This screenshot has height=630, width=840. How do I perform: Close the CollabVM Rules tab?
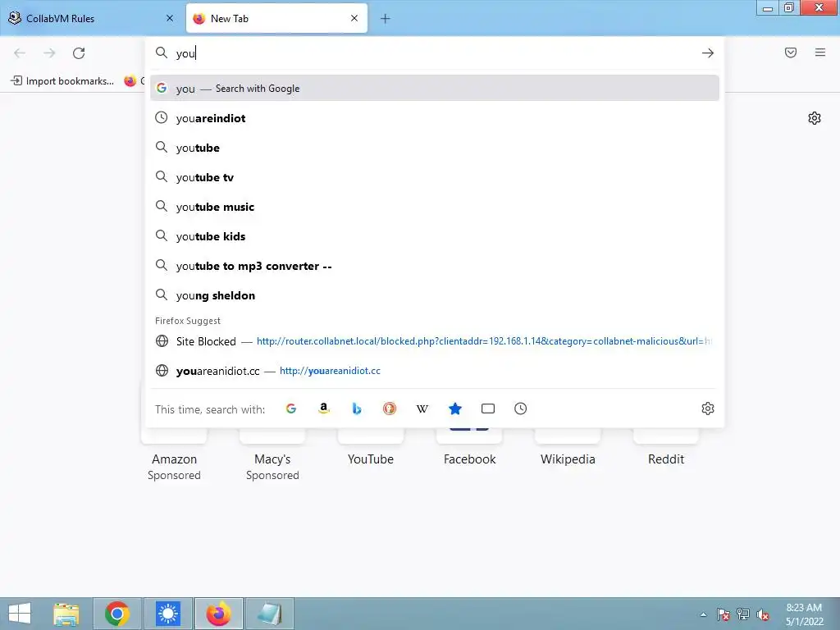(170, 18)
